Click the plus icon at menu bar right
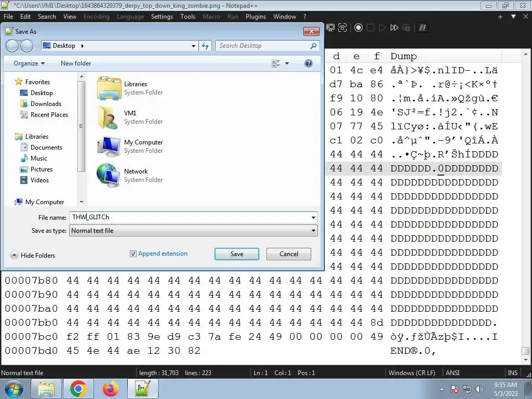This screenshot has height=399, width=532. point(500,17)
